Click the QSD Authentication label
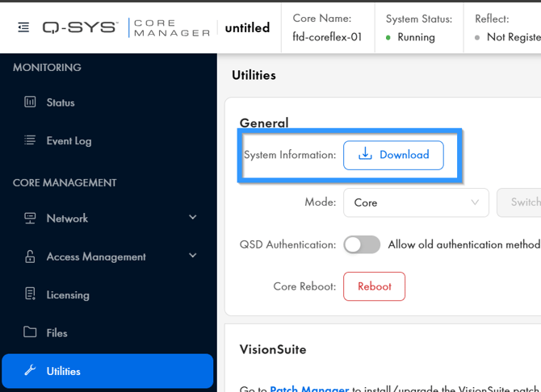This screenshot has height=392, width=541. click(x=287, y=244)
